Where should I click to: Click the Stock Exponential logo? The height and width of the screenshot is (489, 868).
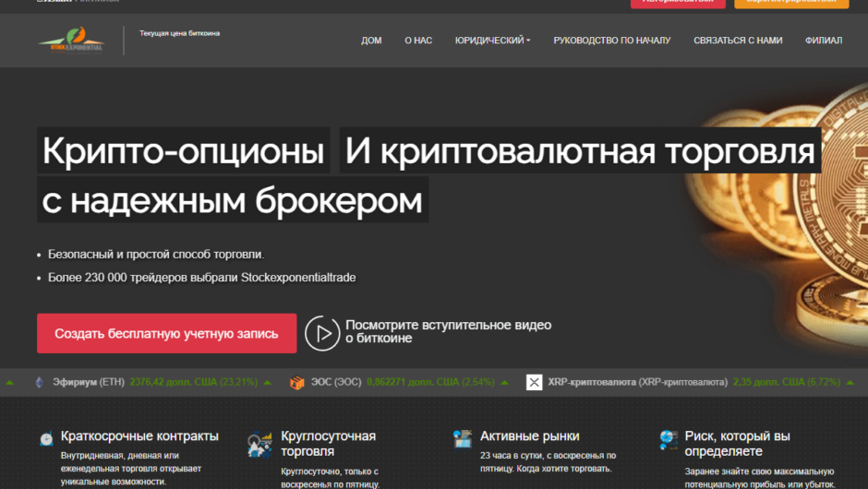click(71, 41)
